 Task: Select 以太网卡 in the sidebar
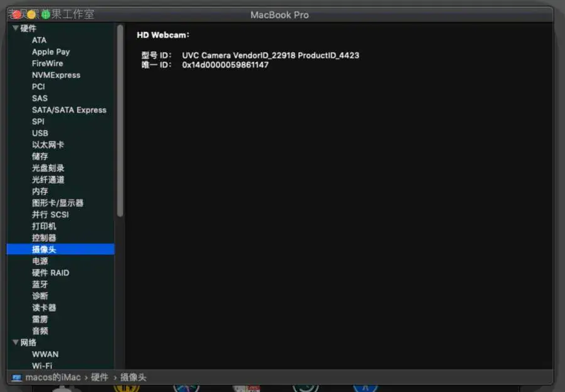48,145
